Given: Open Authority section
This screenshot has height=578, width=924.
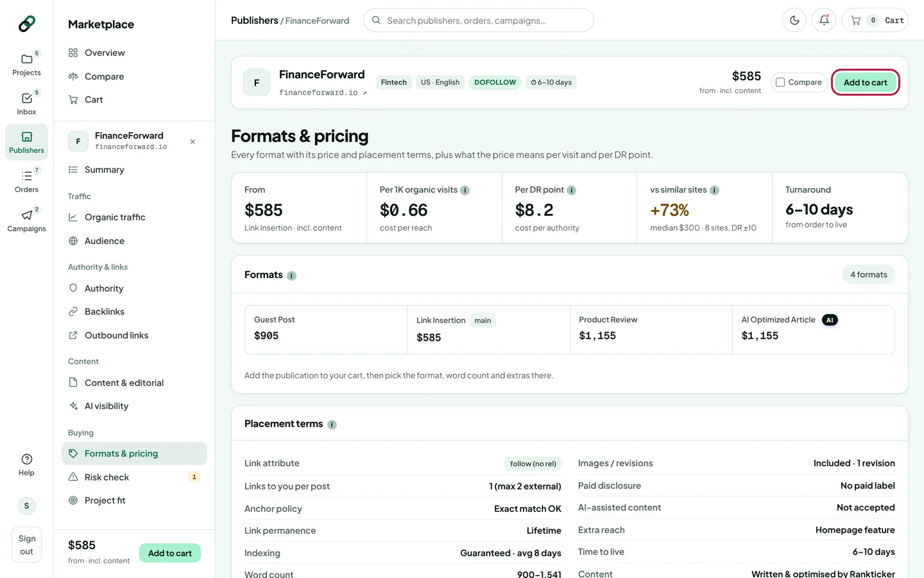Looking at the screenshot, I should coord(134,288).
